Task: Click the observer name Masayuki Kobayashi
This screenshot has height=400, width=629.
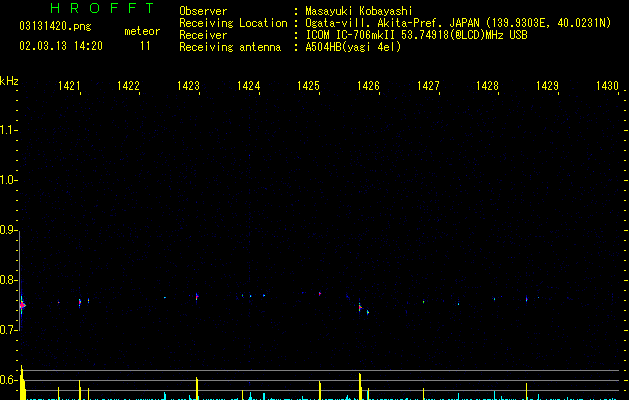Action: [359, 11]
